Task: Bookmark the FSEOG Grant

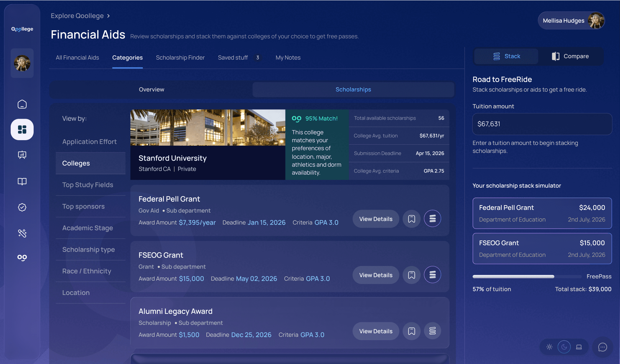Action: tap(411, 275)
